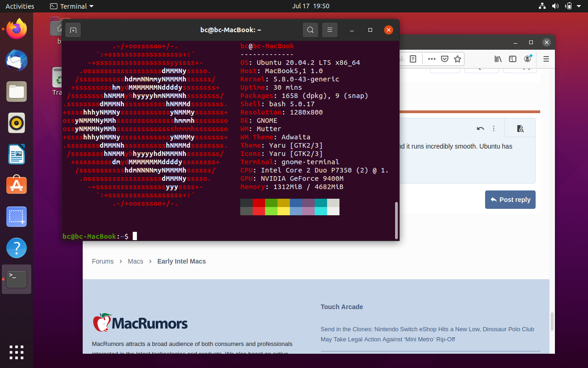Click the 'Memory: 1312MiB / 4682MiB' line
This screenshot has height=368, width=588.
coord(292,187)
